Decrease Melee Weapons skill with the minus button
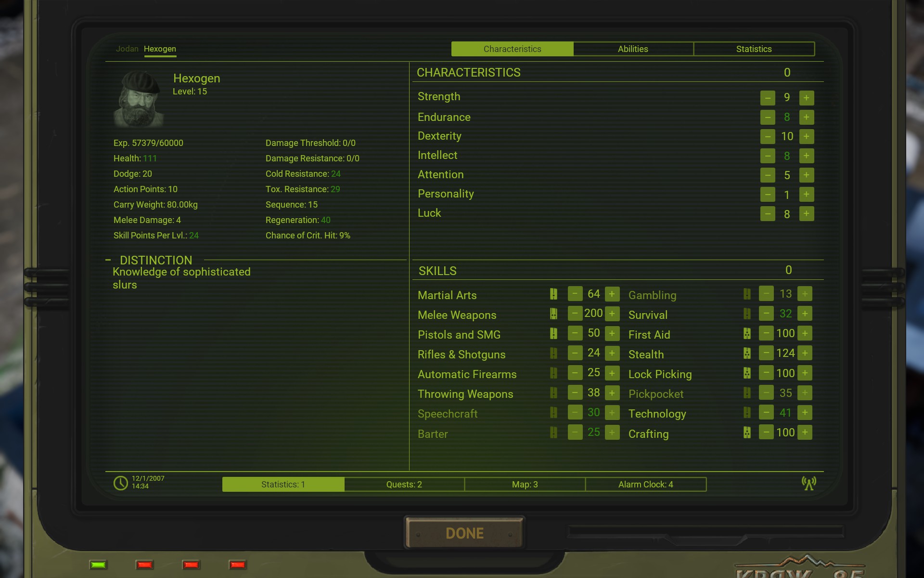 point(575,314)
